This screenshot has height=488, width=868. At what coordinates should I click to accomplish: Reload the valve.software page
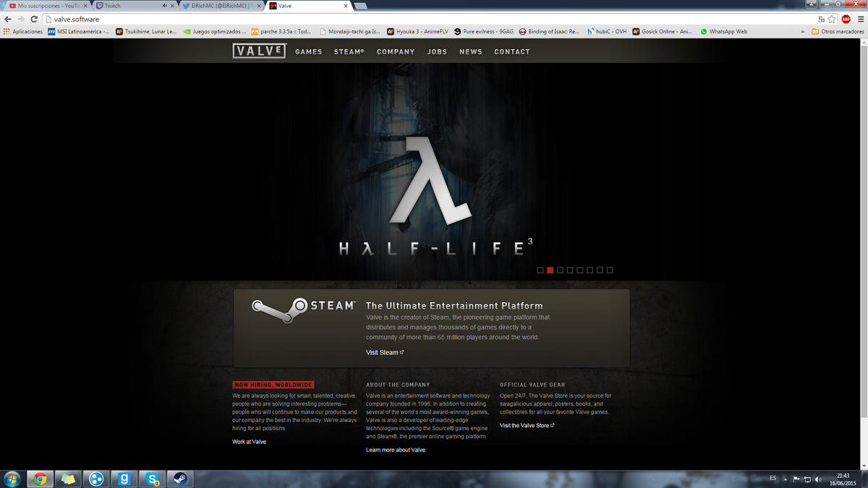[34, 19]
